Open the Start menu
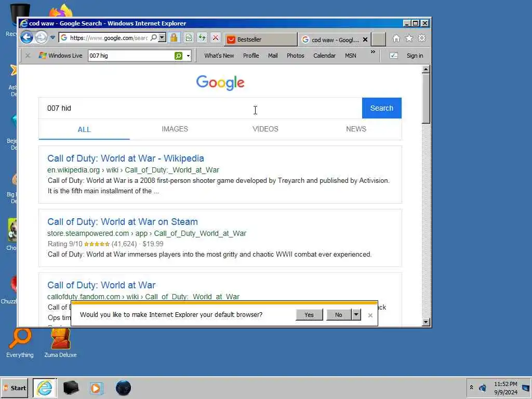Image resolution: width=532 pixels, height=399 pixels. (15, 388)
